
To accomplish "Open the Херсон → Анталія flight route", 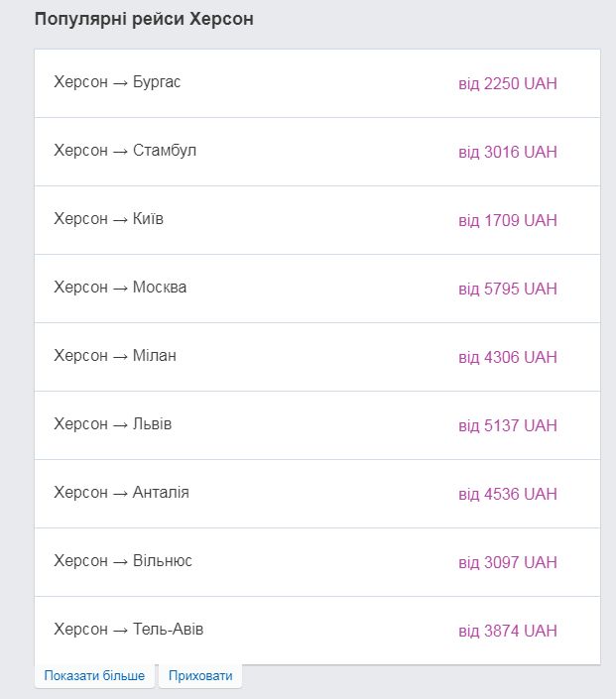I will tap(121, 493).
